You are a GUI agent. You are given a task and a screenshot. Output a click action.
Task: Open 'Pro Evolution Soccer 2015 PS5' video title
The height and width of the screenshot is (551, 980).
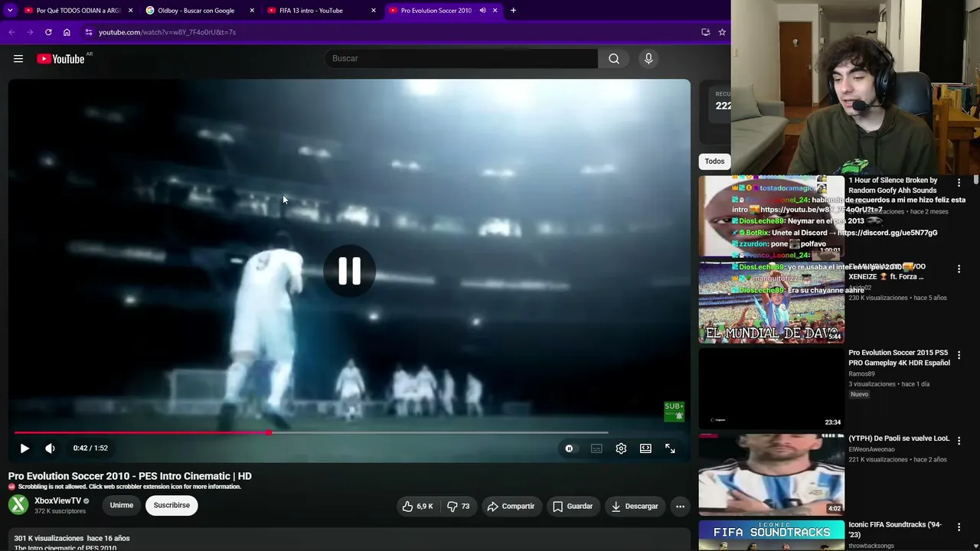(899, 357)
